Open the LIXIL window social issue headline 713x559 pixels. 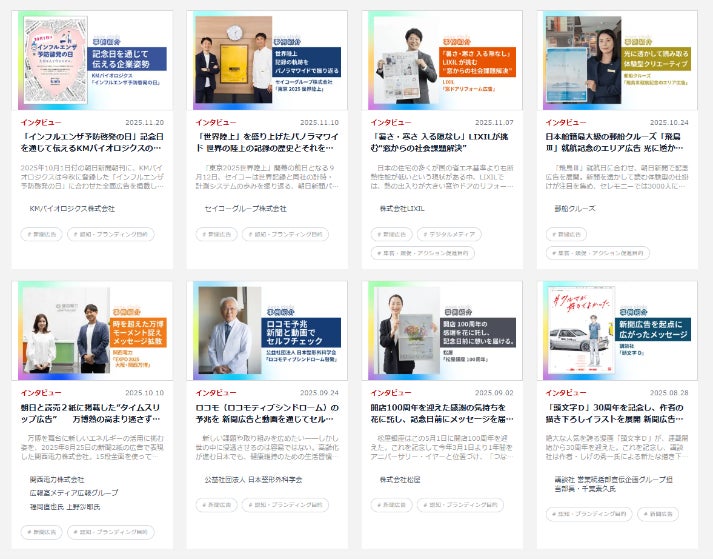pyautogui.click(x=440, y=142)
